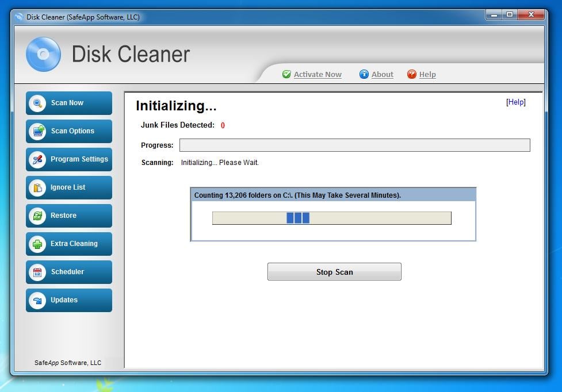Click the Extra Cleaning green plus icon
The image size is (562, 392).
point(37,244)
